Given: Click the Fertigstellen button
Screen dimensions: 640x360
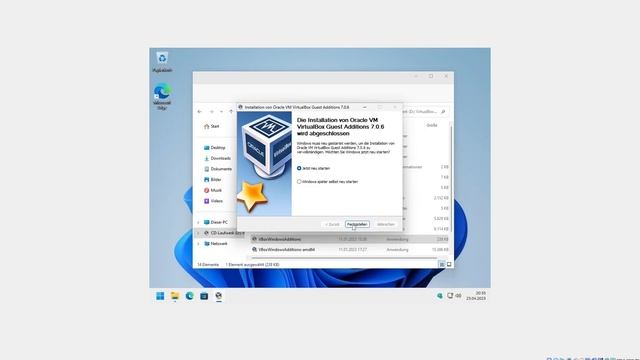Looking at the screenshot, I should point(357,224).
